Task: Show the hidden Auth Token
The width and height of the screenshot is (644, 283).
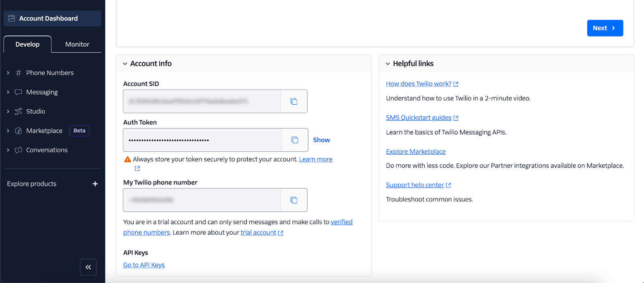Action: [321, 140]
